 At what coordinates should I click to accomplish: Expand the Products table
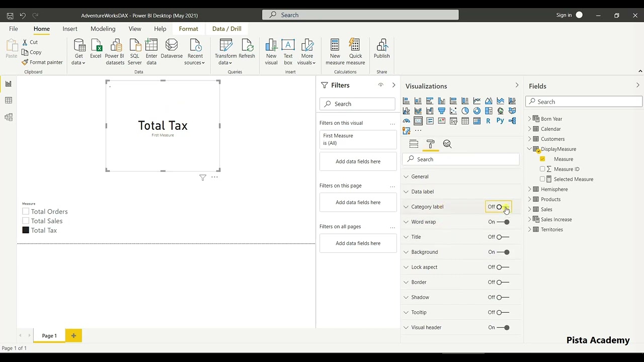pyautogui.click(x=529, y=199)
